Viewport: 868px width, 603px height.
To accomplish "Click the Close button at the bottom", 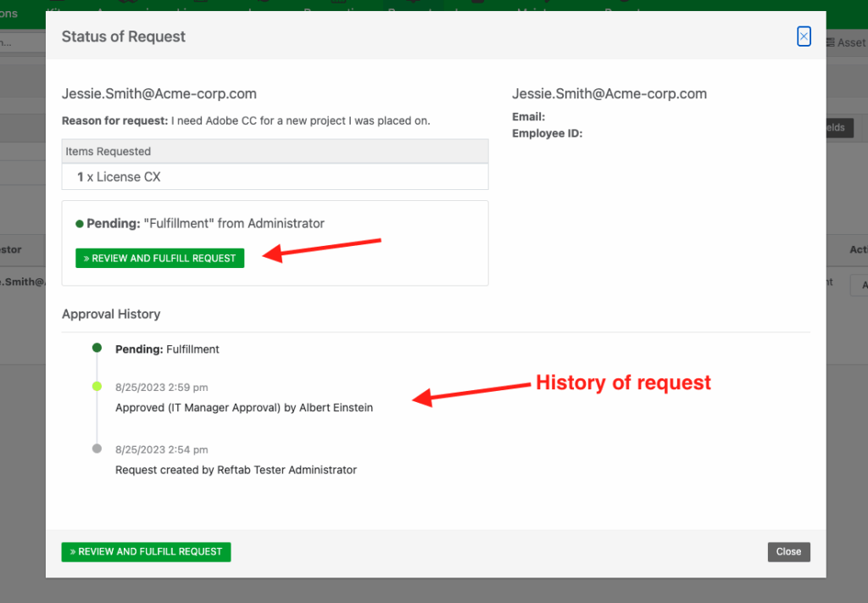I will point(788,551).
